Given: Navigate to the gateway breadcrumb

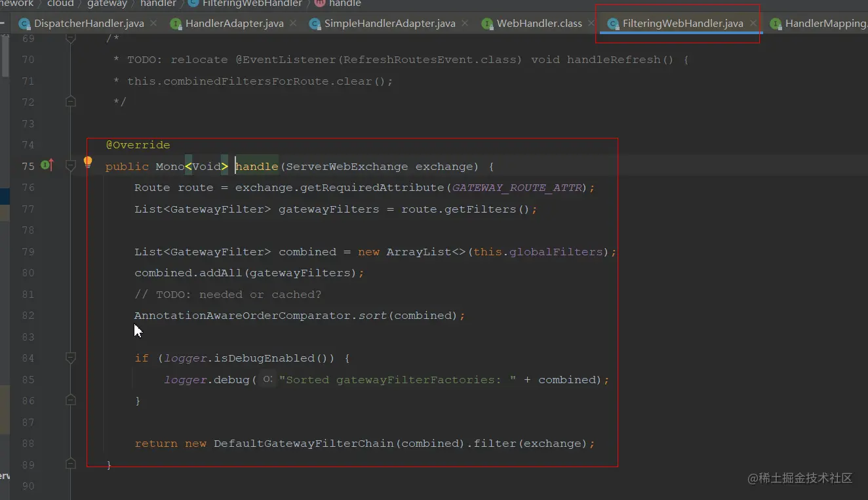Looking at the screenshot, I should pos(107,3).
